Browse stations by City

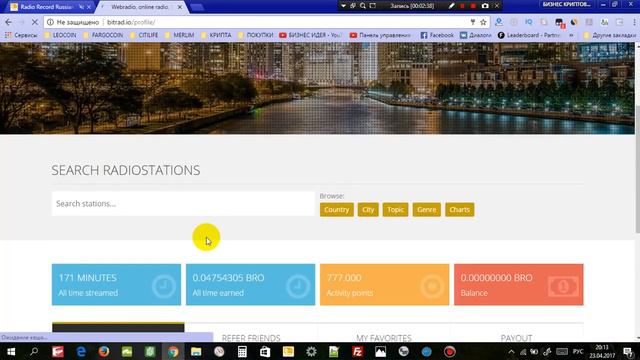368,209
